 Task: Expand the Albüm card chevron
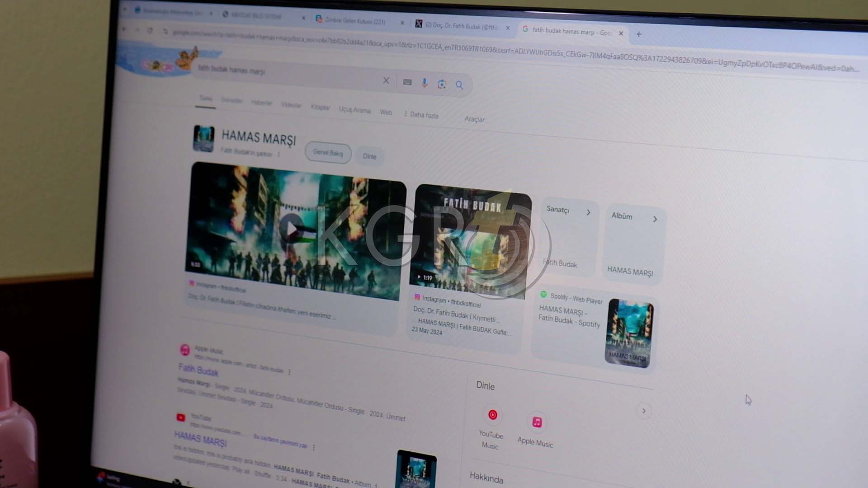[655, 219]
